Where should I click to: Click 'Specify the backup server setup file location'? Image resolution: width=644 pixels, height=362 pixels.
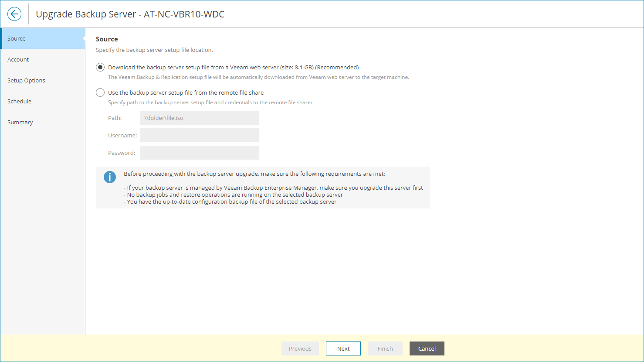coord(154,50)
